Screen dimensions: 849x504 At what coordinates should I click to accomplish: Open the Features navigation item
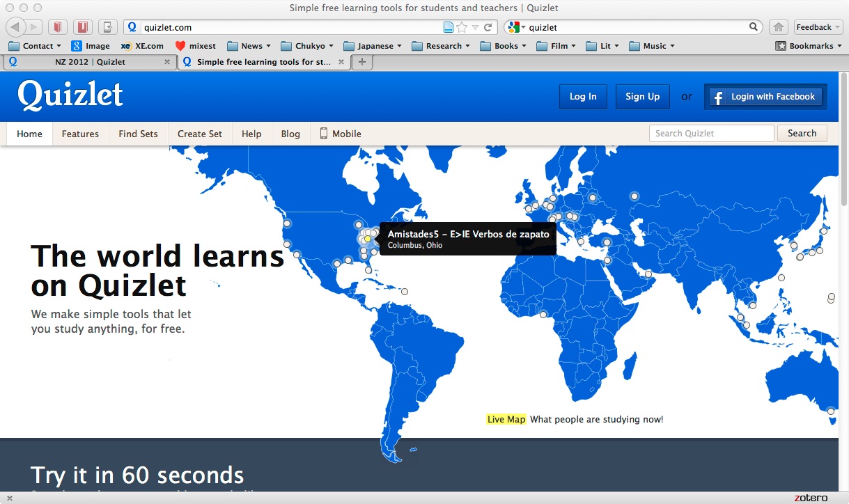click(x=80, y=134)
